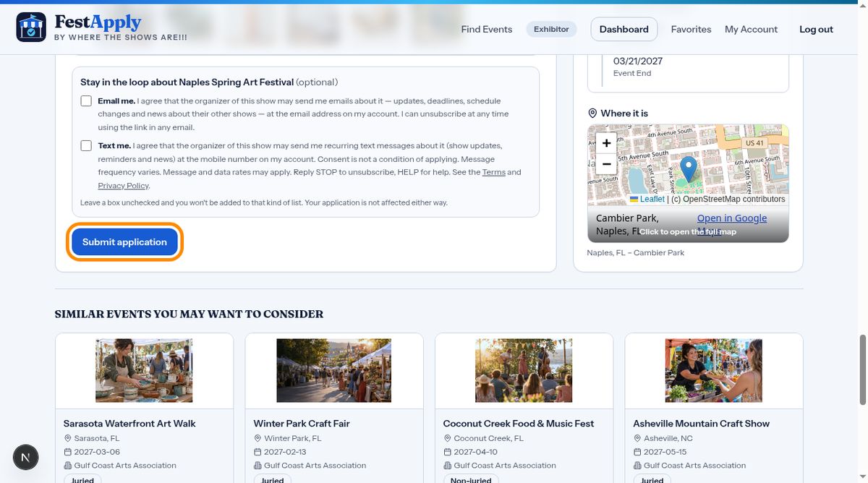Click calendar icon next to 2027-03-06
Viewport: 868px width, 483px height.
click(68, 452)
